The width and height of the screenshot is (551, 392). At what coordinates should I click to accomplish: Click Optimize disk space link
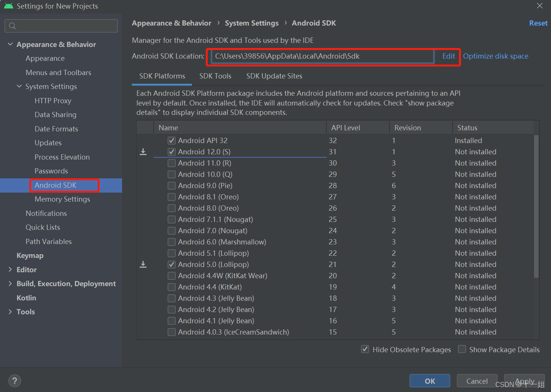pos(495,56)
